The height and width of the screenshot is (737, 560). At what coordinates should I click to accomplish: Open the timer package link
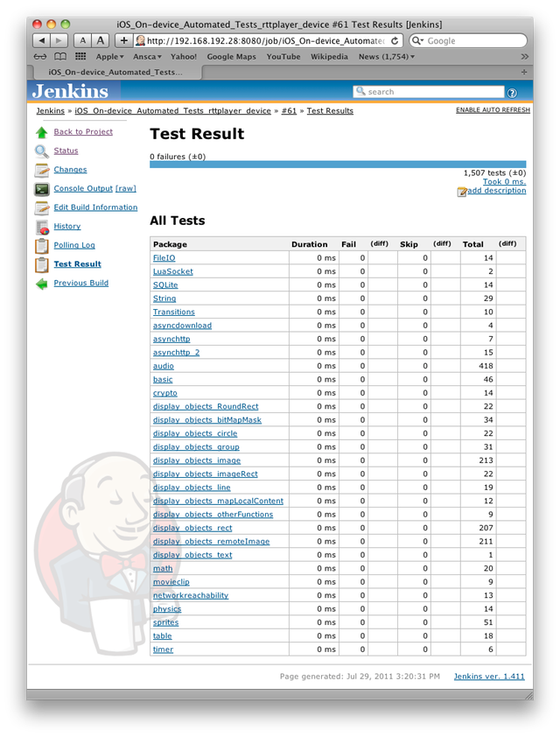pos(163,649)
